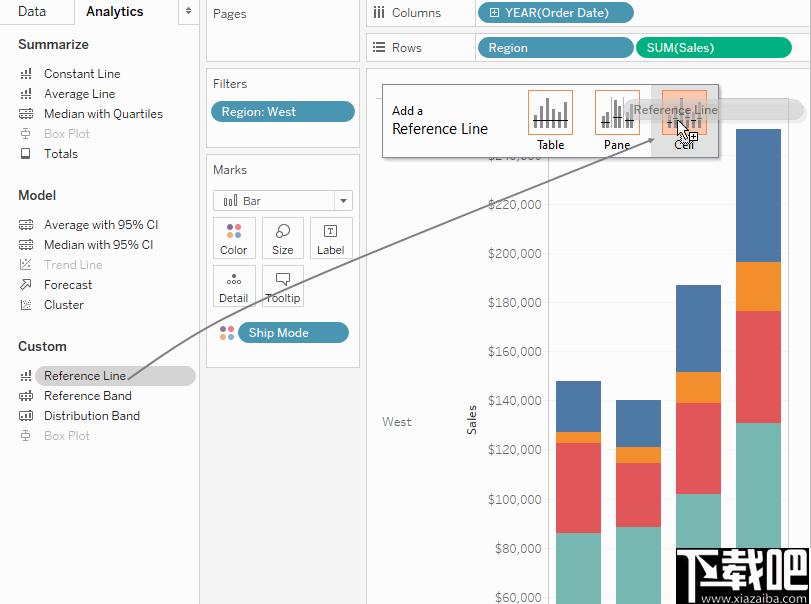Click the Totals icon
811x604 pixels.
(25, 154)
